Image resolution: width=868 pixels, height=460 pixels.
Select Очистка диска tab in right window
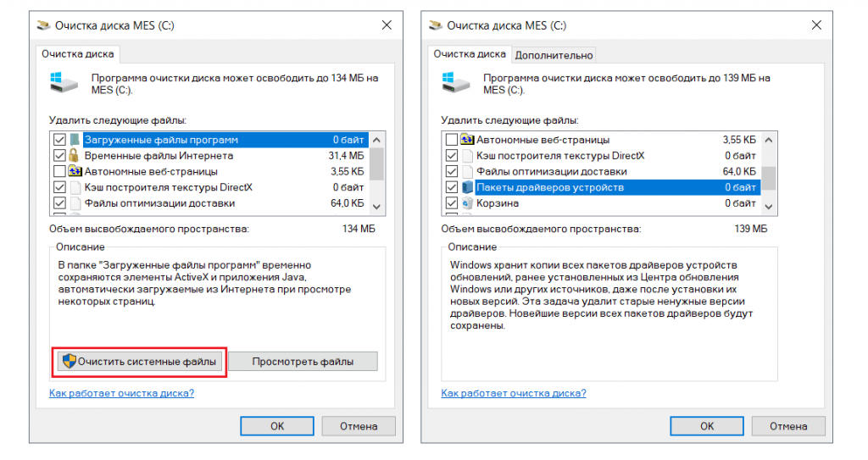coord(470,54)
